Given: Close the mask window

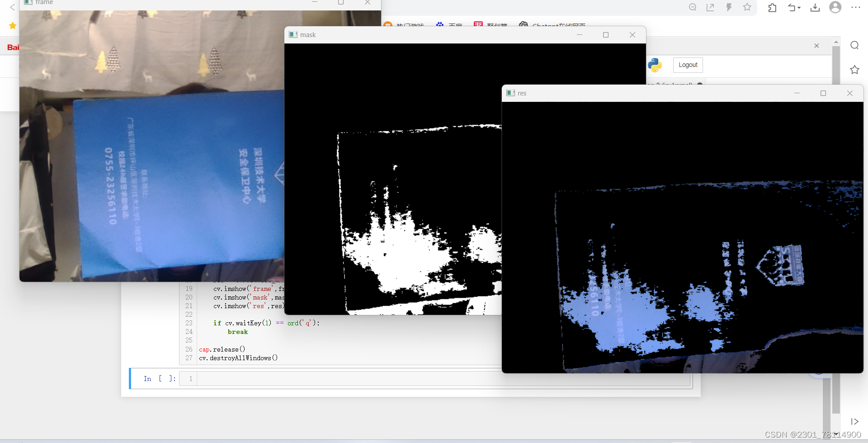Looking at the screenshot, I should 632,35.
